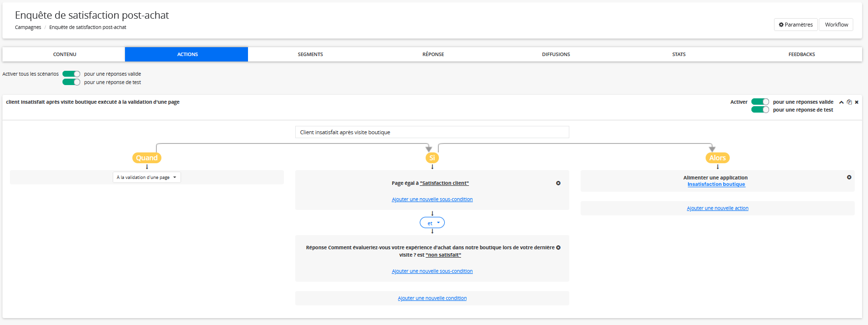Open the "A la validation d'une page" dropdown
The width and height of the screenshot is (868, 325).
[147, 177]
